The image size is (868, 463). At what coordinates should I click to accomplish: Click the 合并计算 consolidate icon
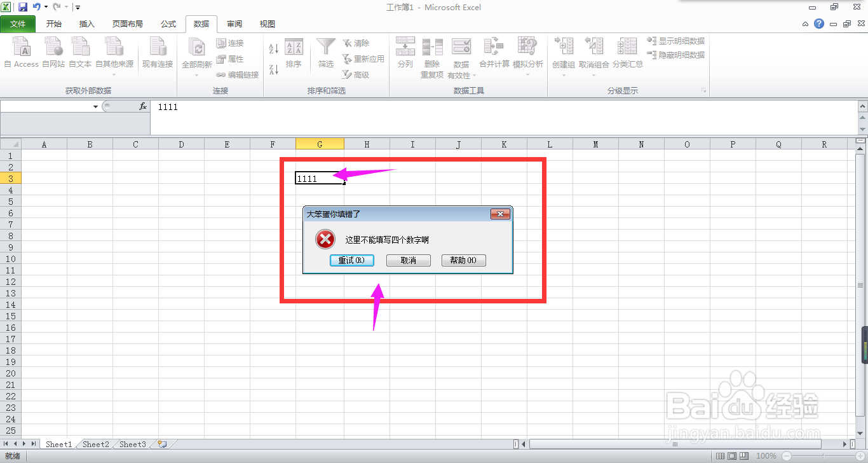click(494, 53)
